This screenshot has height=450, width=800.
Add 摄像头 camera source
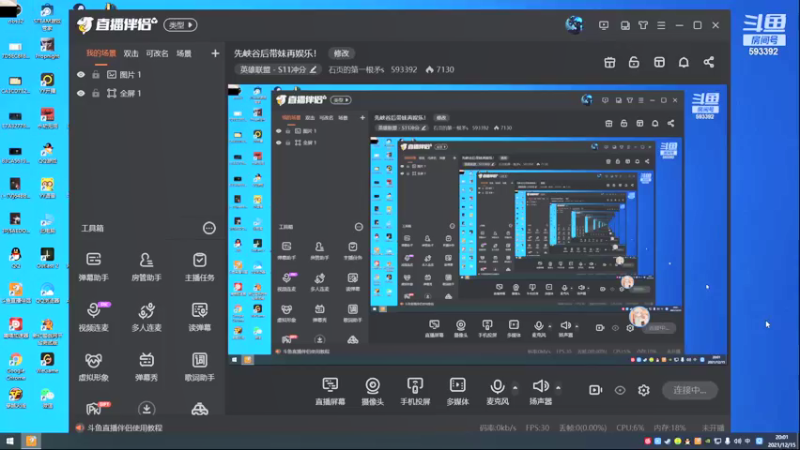372,391
